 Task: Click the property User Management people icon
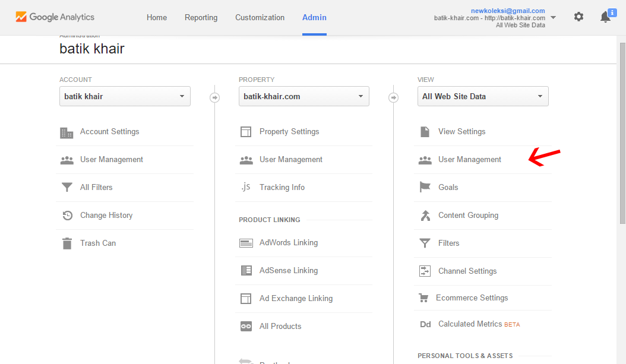click(246, 160)
